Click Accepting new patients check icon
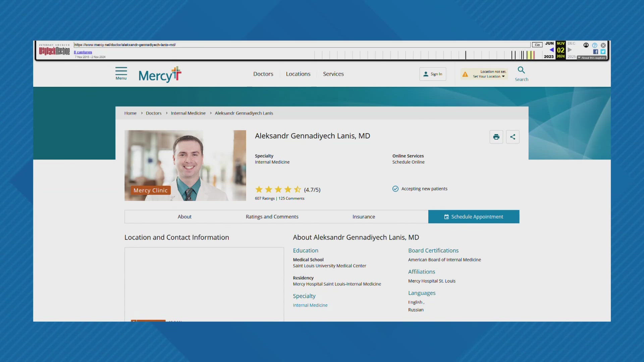Screen dimensions: 644x362 pyautogui.click(x=395, y=189)
